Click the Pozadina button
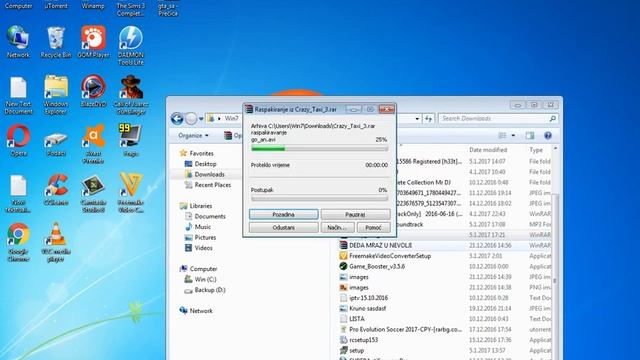640x360 pixels. click(x=284, y=214)
